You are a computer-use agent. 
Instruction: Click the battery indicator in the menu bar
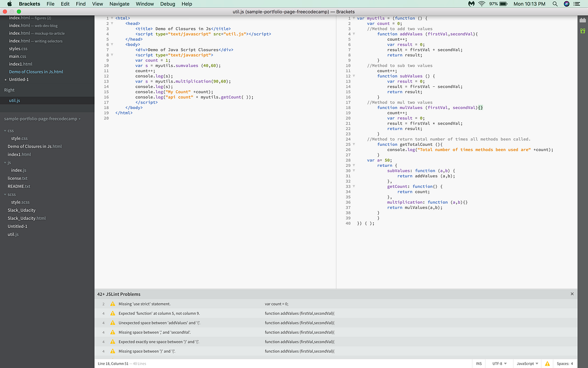tap(504, 4)
